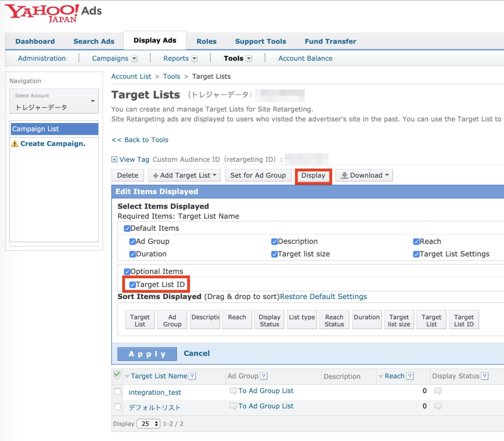
Task: Click the warning icon beside Create Campaign
Action: pos(15,144)
